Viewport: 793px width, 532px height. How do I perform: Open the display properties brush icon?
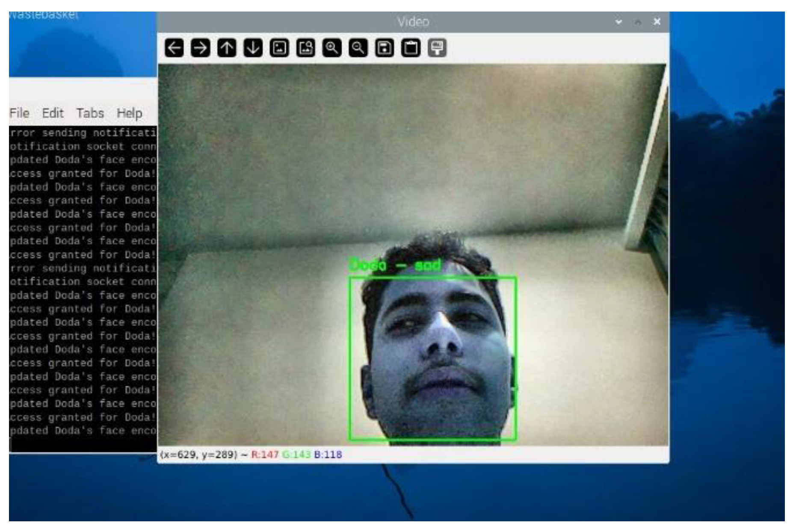pos(437,48)
